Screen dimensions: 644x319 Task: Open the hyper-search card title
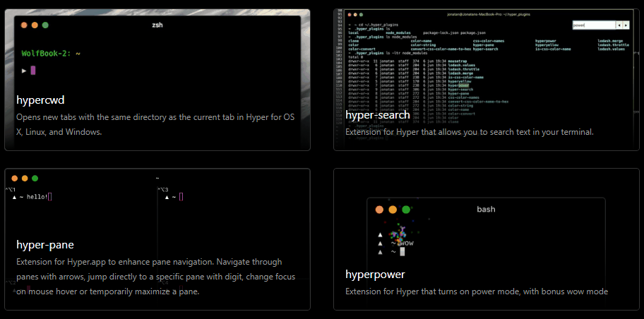(378, 114)
